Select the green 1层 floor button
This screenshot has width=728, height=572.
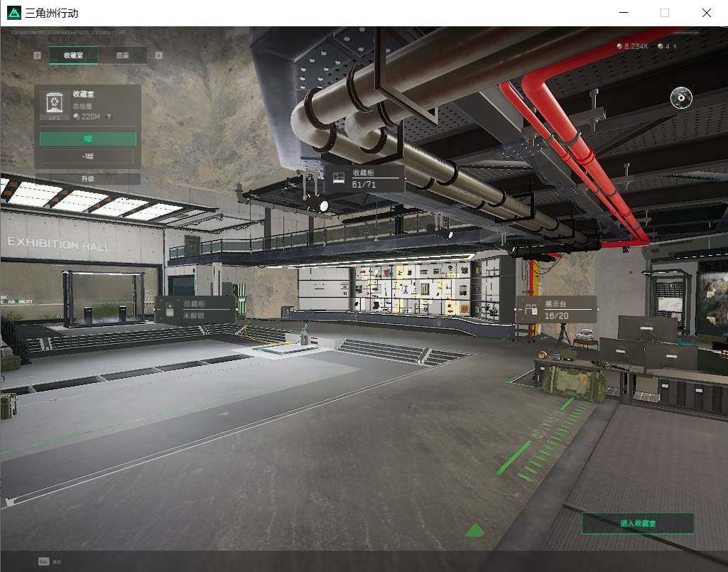click(x=88, y=139)
